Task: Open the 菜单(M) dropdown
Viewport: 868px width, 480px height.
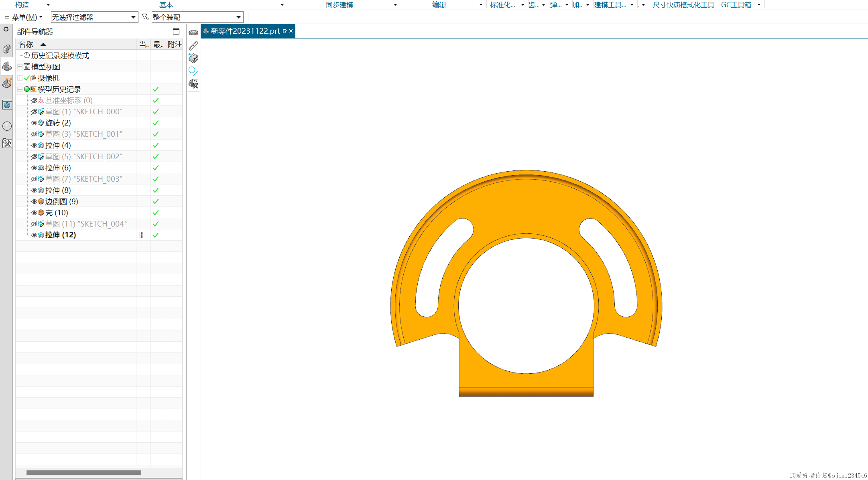Action: coord(24,17)
